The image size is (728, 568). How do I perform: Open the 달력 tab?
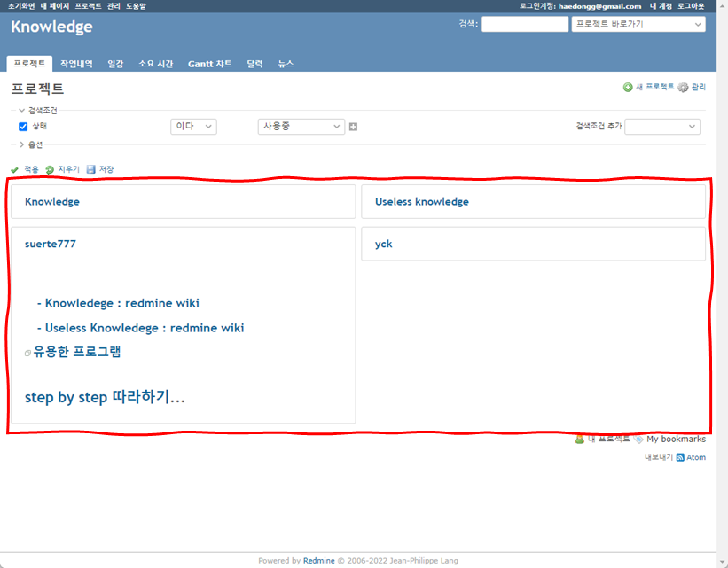click(x=254, y=64)
